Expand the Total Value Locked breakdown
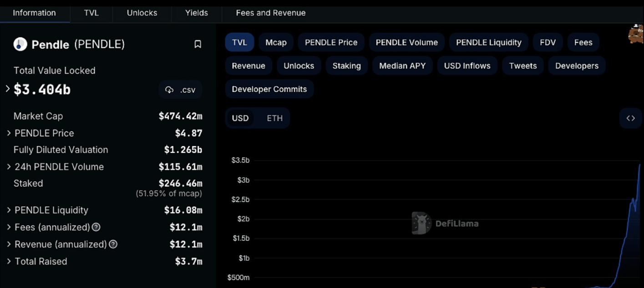The width and height of the screenshot is (644, 288). point(8,89)
